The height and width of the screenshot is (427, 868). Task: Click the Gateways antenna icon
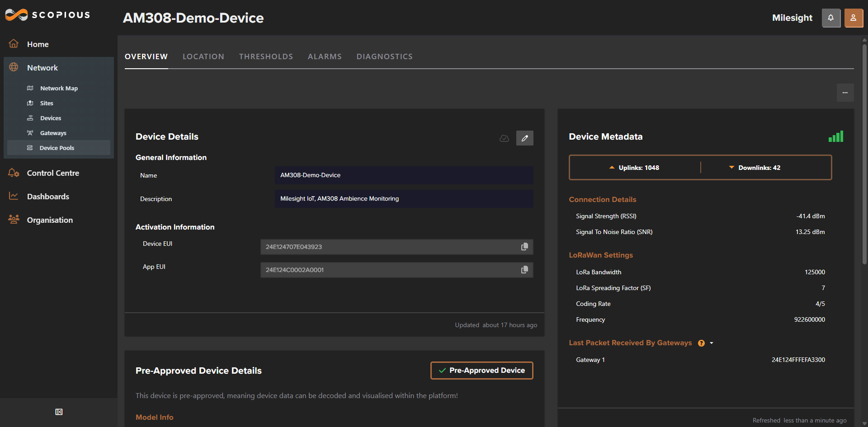coord(30,133)
